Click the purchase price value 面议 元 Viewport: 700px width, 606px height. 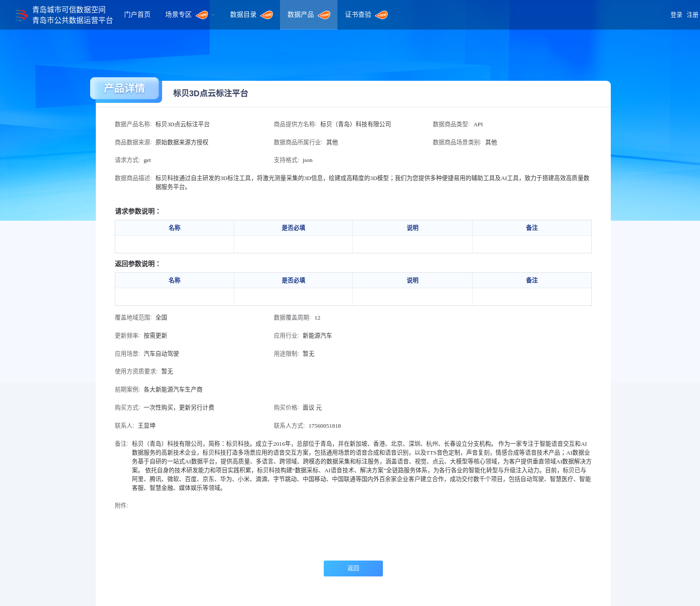click(312, 408)
